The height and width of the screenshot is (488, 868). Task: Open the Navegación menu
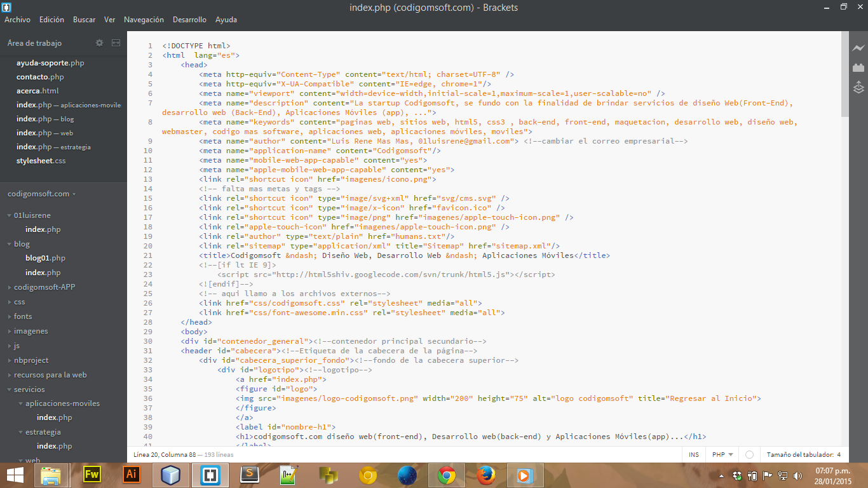(x=144, y=20)
